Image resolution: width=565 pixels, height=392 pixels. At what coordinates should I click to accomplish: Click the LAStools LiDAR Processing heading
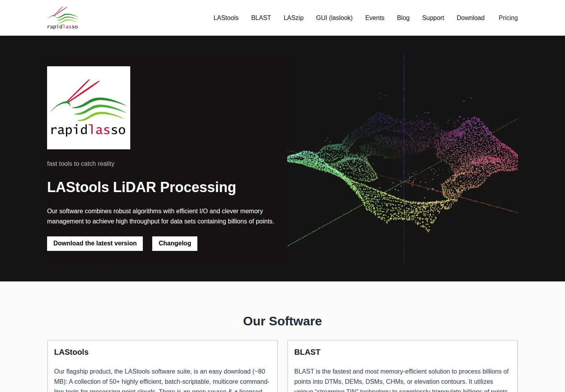(x=142, y=187)
